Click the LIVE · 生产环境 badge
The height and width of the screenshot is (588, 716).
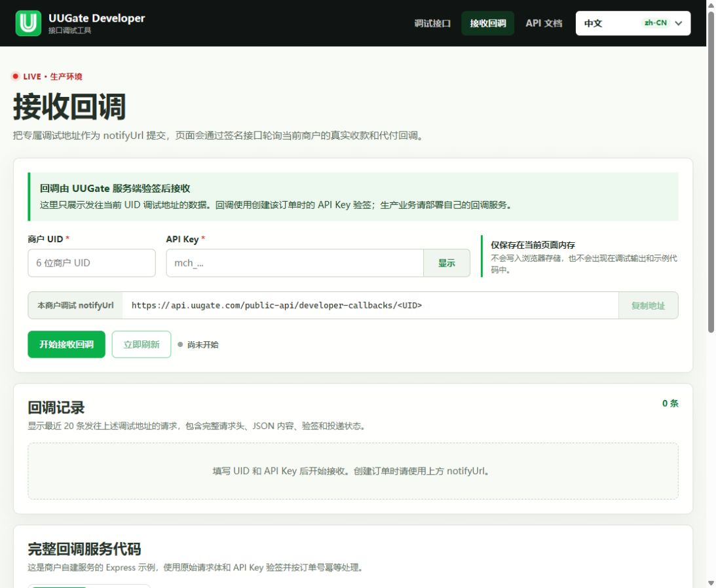click(47, 76)
